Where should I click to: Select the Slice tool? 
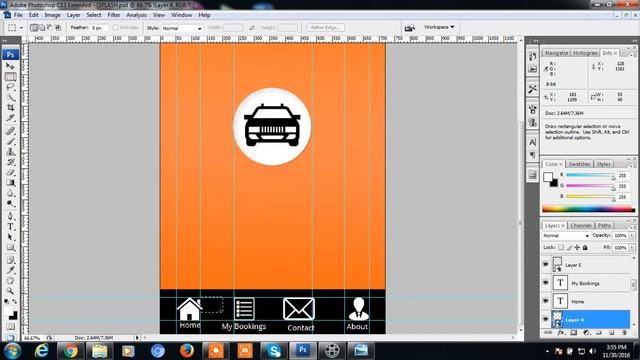(10, 118)
